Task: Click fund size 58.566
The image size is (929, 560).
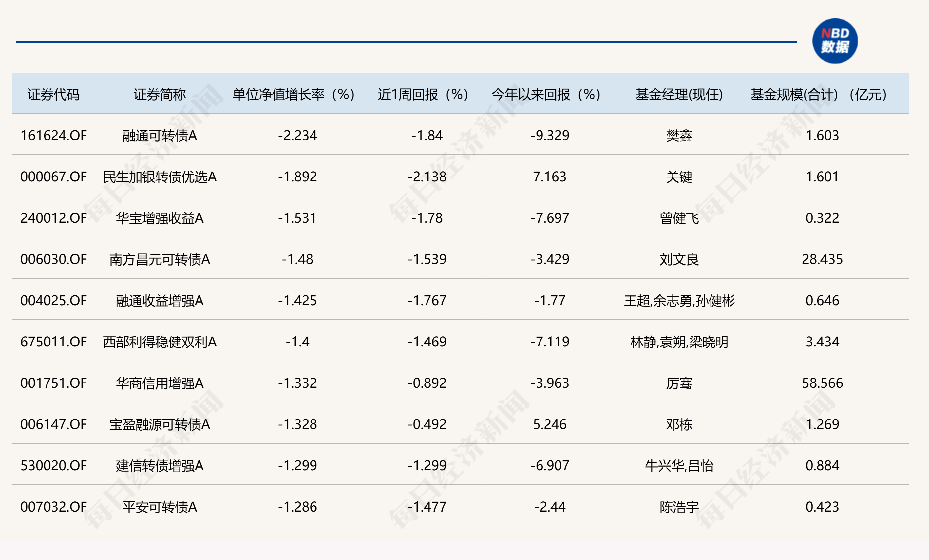Action: point(822,383)
